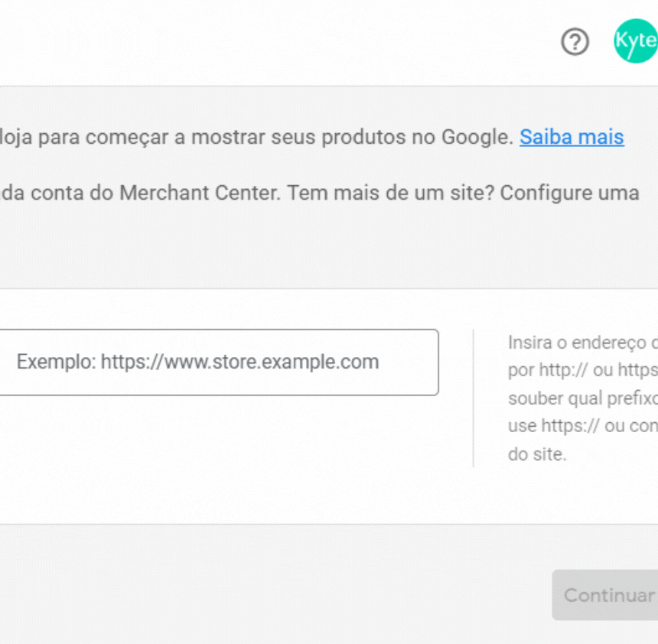Open the Kyte account avatar

(636, 41)
